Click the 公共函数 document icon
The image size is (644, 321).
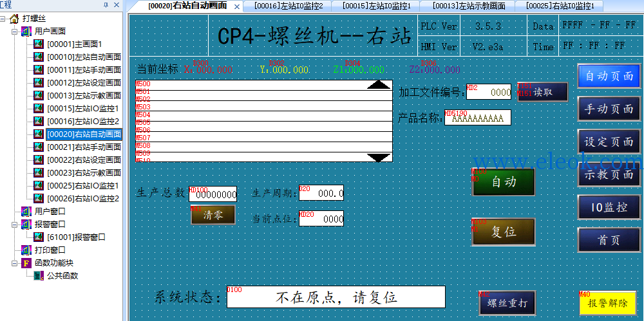click(x=39, y=275)
